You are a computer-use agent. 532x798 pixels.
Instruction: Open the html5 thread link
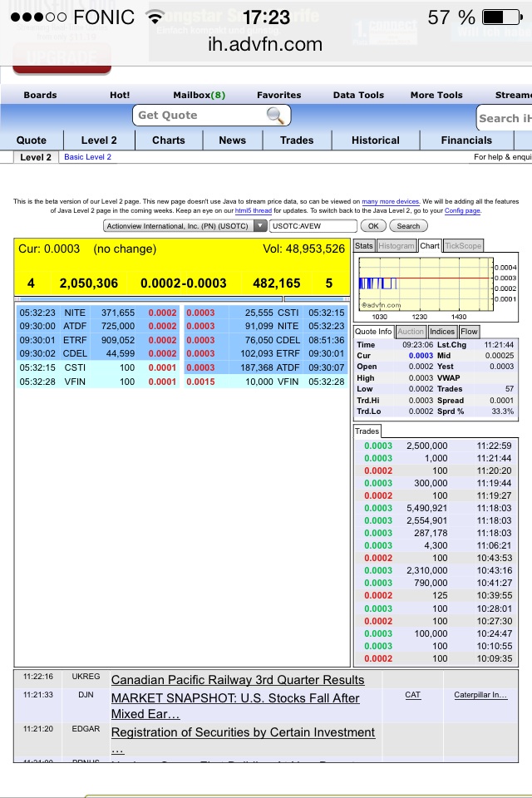tap(253, 210)
